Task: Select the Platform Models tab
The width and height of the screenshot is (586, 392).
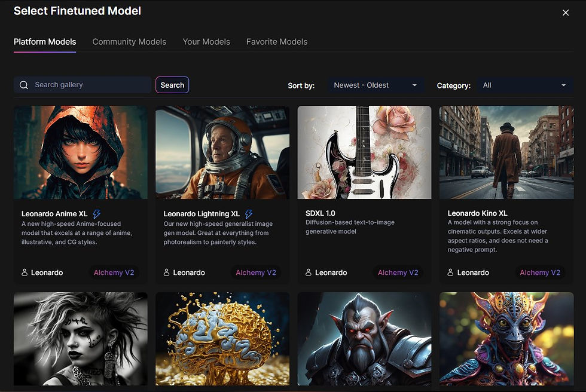Action: (x=45, y=42)
